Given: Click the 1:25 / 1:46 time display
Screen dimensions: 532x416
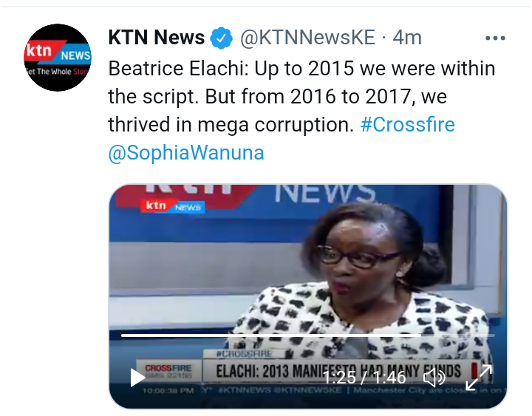Looking at the screenshot, I should point(364,378).
